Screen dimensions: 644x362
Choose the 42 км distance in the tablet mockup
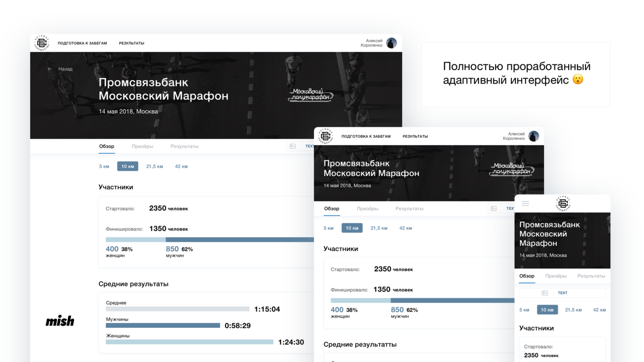[x=406, y=228]
